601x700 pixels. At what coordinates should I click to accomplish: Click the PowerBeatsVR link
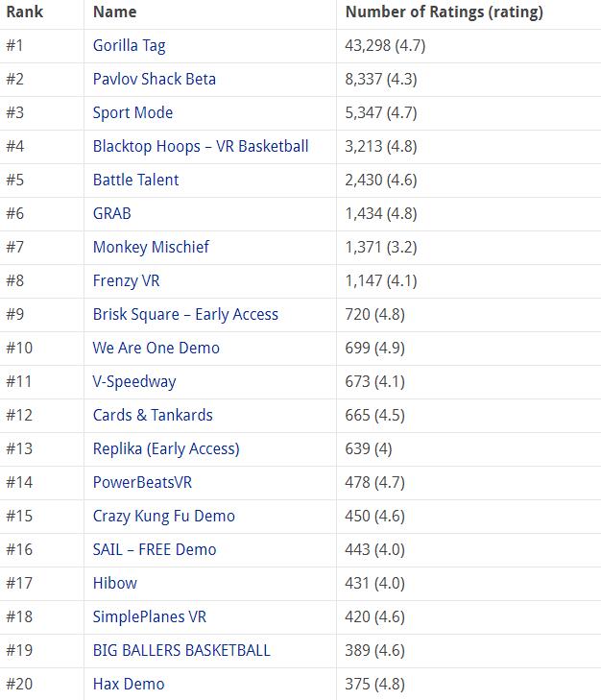(142, 482)
